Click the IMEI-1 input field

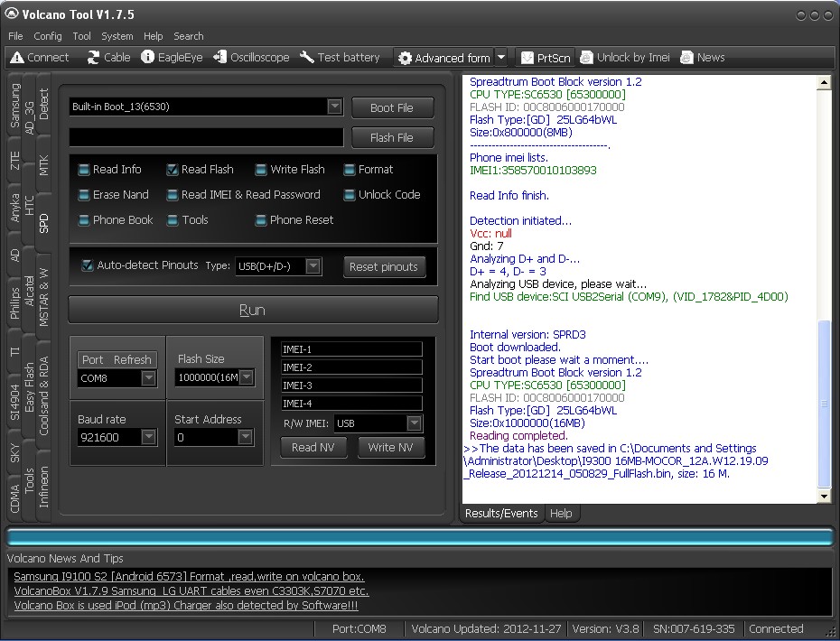coord(351,349)
